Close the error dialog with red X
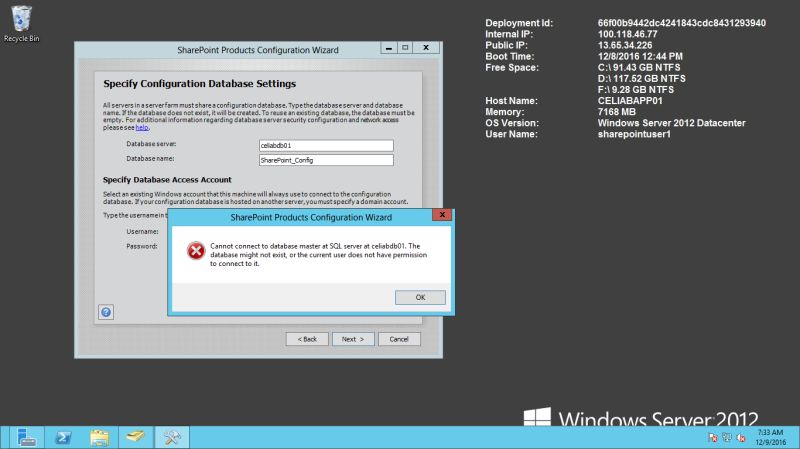The width and height of the screenshot is (800, 449). click(x=442, y=215)
